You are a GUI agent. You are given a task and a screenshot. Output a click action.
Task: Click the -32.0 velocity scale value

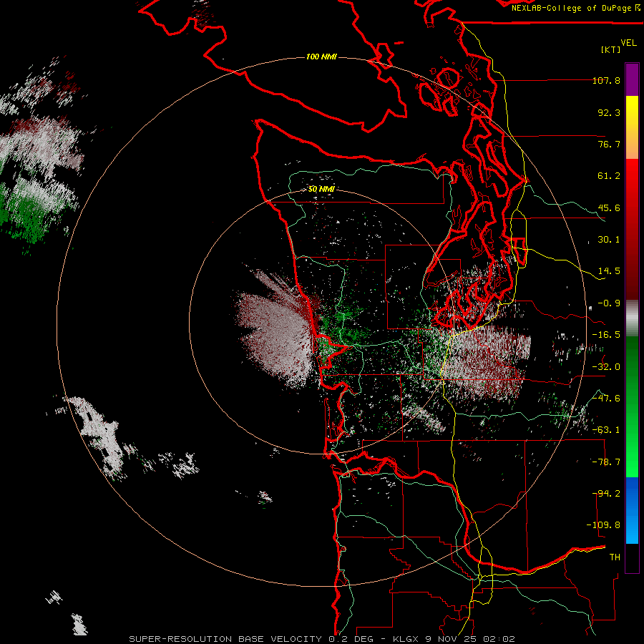tap(606, 367)
